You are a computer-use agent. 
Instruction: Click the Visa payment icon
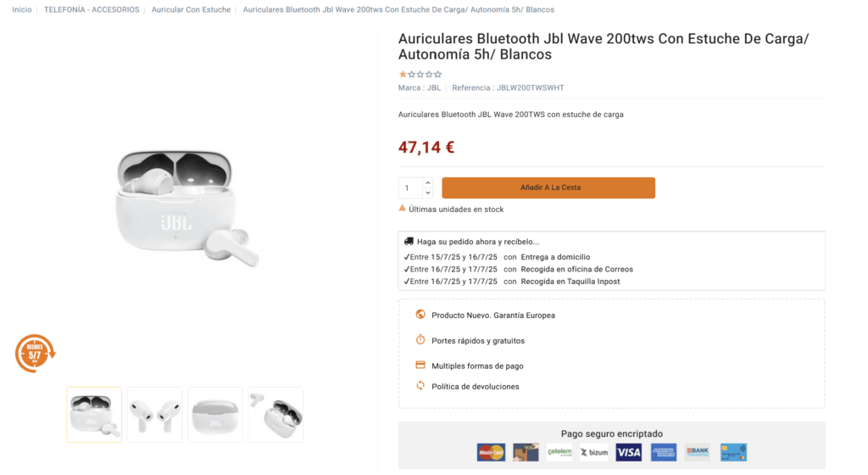[x=628, y=452]
